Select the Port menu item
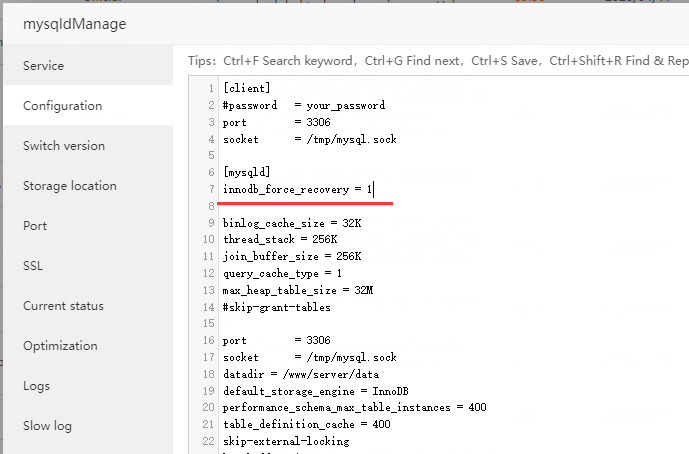 point(35,226)
